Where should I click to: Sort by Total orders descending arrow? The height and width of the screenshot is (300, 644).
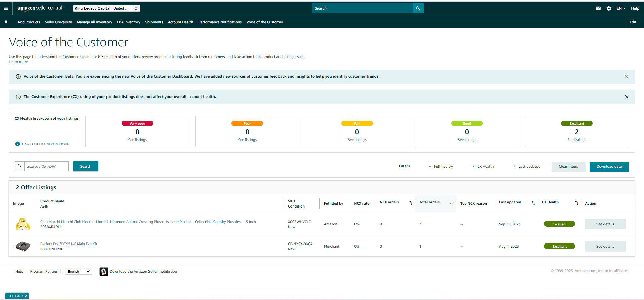click(452, 203)
